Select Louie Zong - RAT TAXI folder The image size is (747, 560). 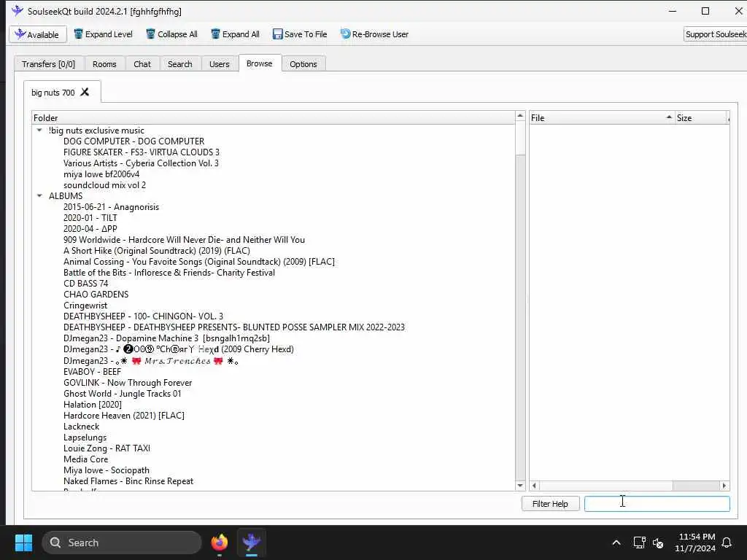coord(107,448)
